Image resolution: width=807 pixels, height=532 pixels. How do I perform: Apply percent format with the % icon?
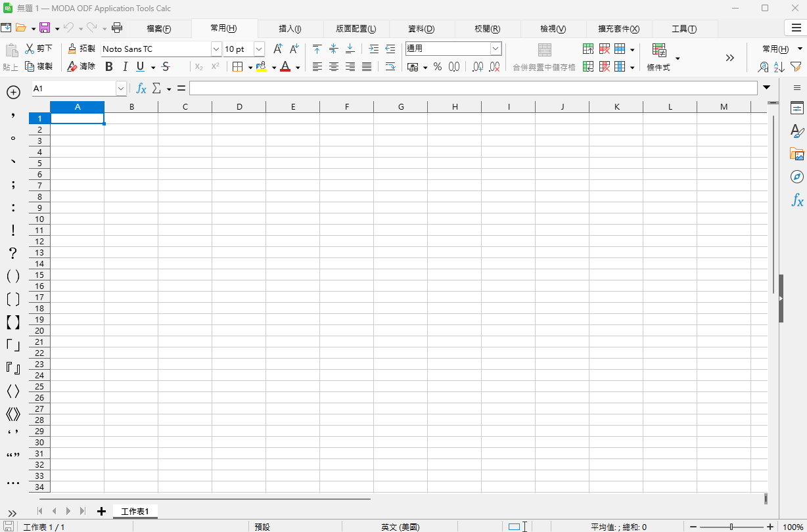click(x=438, y=66)
